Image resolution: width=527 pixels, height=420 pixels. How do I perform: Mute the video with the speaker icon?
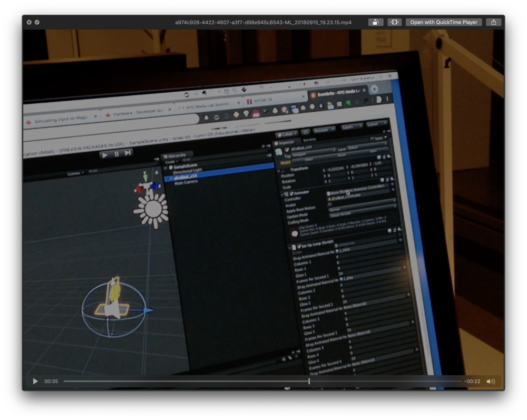[x=491, y=382]
